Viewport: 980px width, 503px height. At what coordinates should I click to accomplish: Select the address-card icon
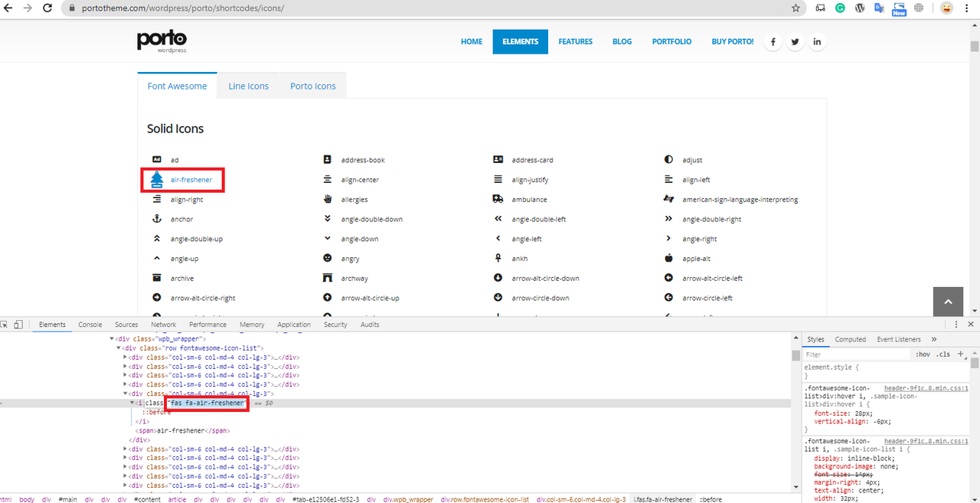498,160
